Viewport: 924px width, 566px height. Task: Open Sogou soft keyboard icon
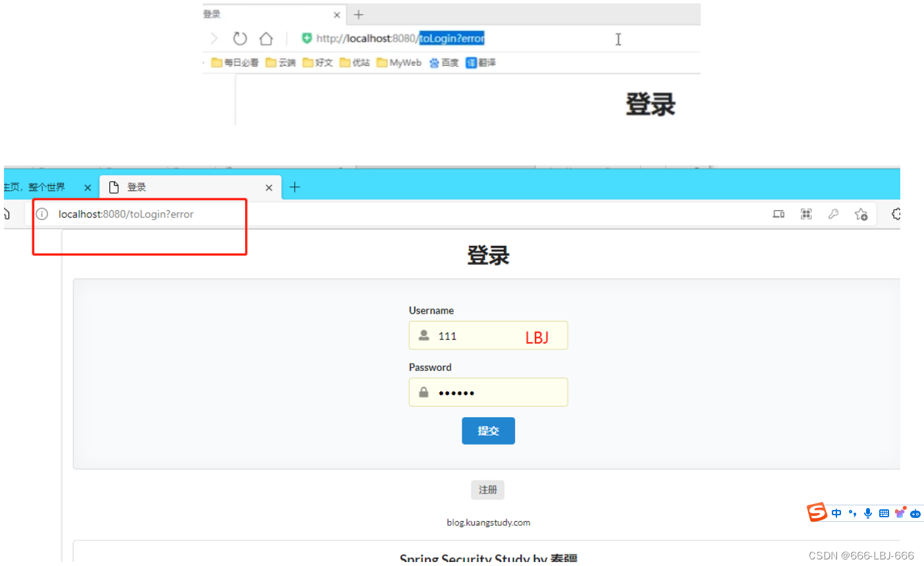[884, 513]
